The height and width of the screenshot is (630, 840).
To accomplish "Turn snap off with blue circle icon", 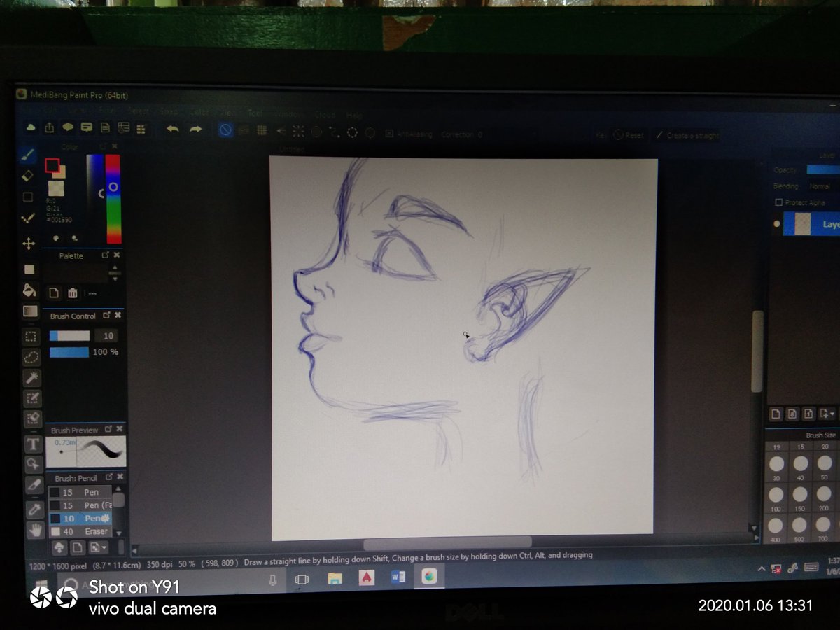I will (225, 130).
